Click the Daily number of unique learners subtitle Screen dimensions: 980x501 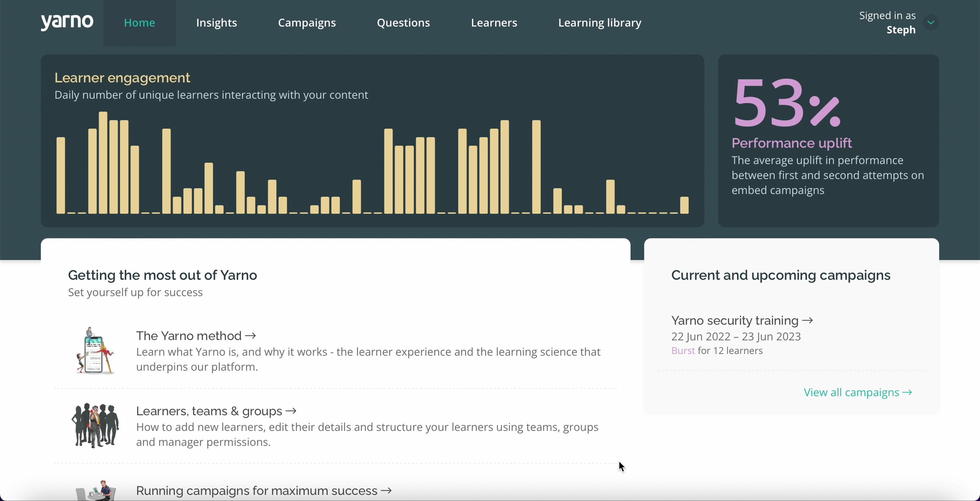pyautogui.click(x=211, y=95)
